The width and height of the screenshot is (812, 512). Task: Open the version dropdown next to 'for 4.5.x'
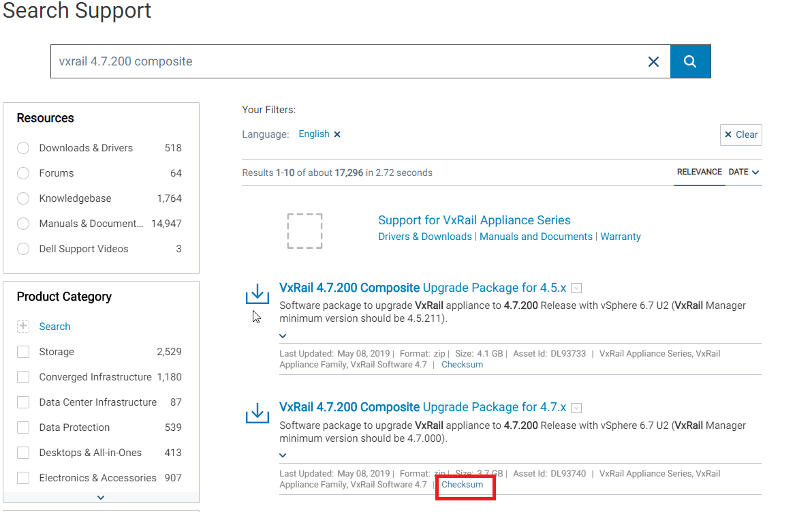(x=576, y=288)
